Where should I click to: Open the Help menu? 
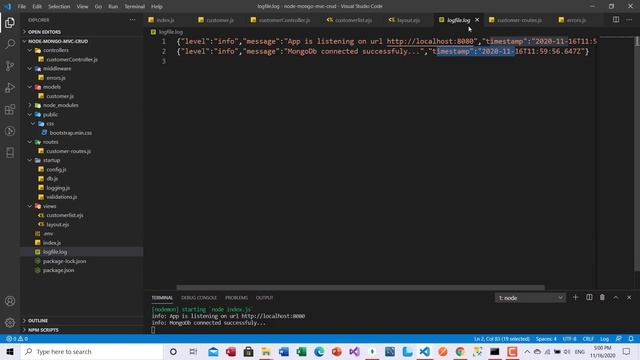point(157,6)
